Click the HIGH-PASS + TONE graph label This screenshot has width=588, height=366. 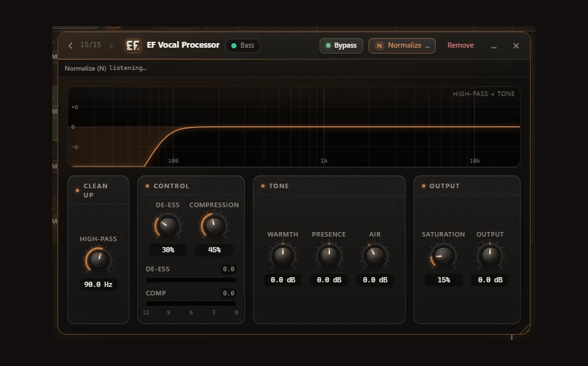483,93
